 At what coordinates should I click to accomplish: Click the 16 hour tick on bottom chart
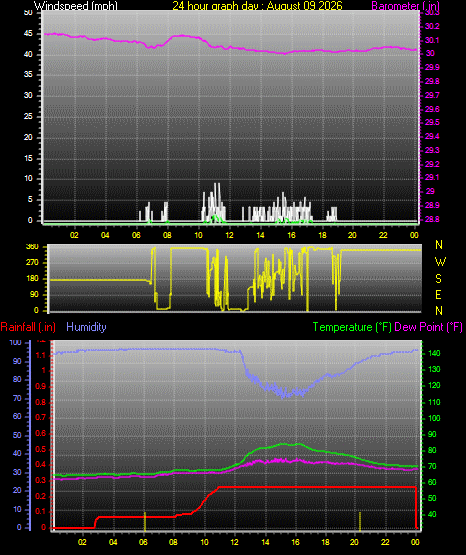coord(295,542)
